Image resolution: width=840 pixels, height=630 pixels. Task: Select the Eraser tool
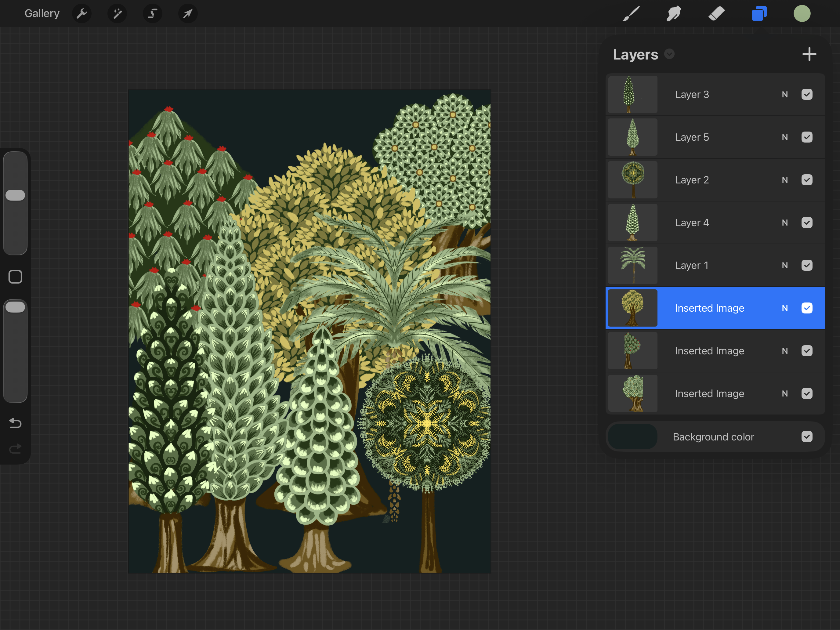(x=717, y=14)
